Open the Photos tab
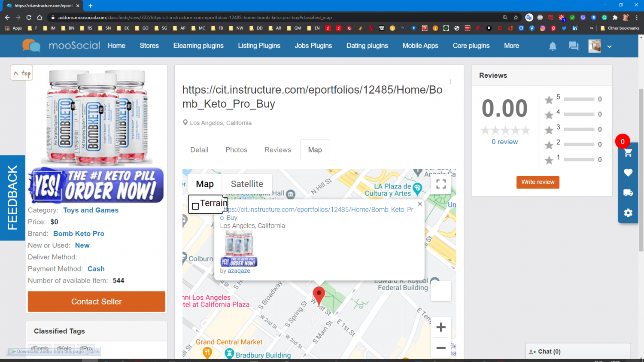644x362 pixels. (236, 150)
